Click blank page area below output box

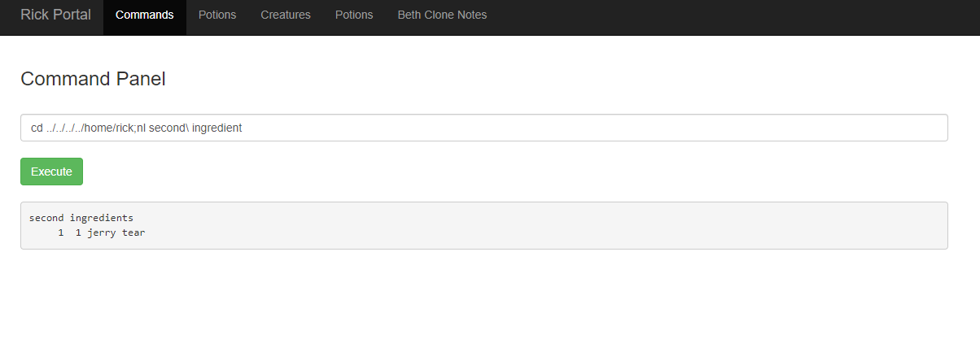[x=488, y=301]
